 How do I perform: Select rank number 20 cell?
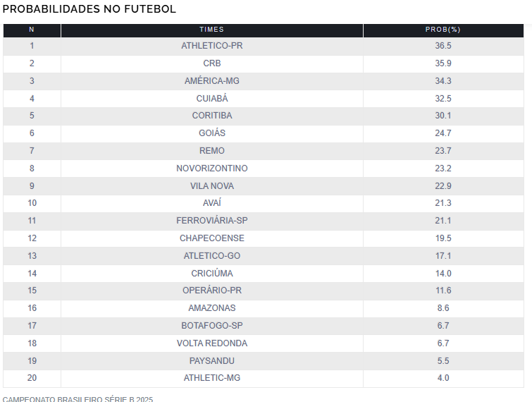(x=32, y=378)
